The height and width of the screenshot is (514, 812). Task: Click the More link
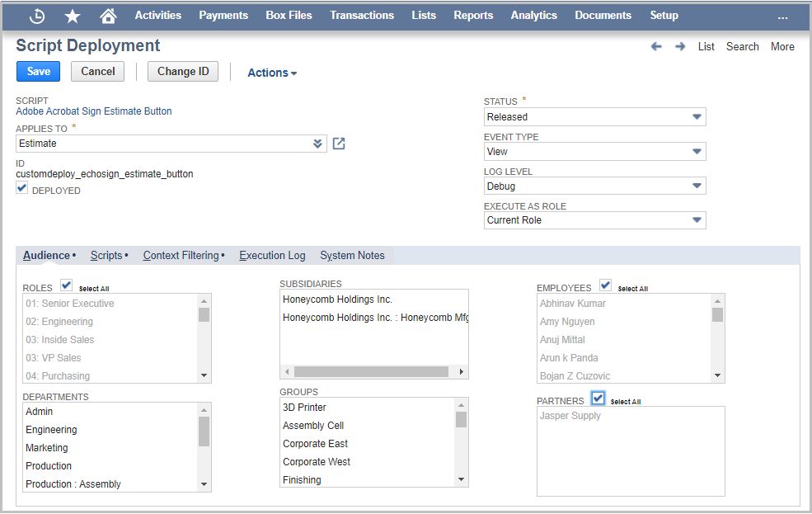point(782,47)
